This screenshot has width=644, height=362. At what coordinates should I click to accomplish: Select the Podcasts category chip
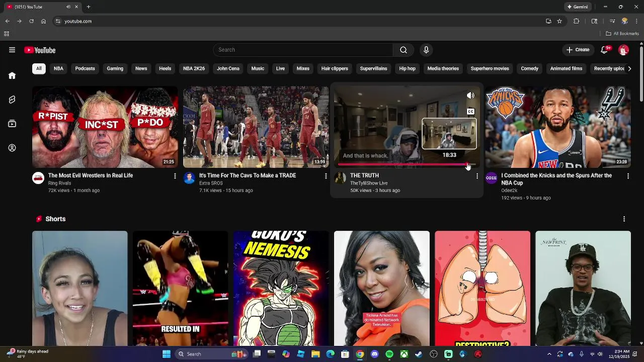click(85, 68)
